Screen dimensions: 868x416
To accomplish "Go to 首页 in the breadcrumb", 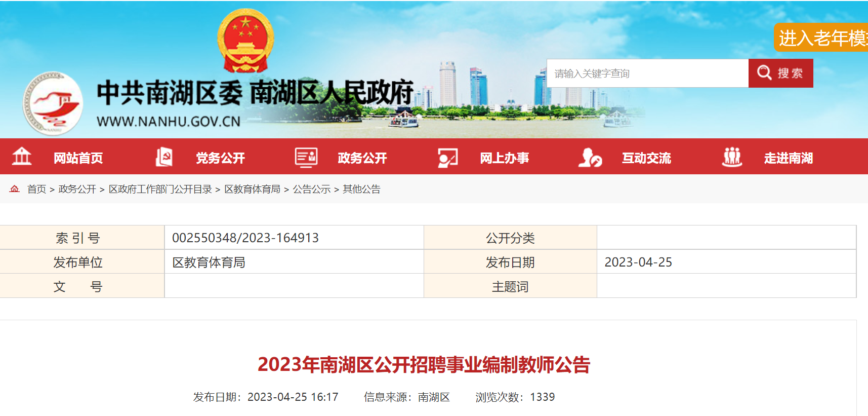I will coord(36,189).
